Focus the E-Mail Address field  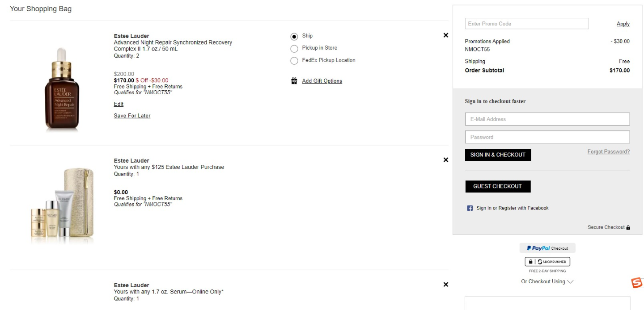[x=547, y=119]
